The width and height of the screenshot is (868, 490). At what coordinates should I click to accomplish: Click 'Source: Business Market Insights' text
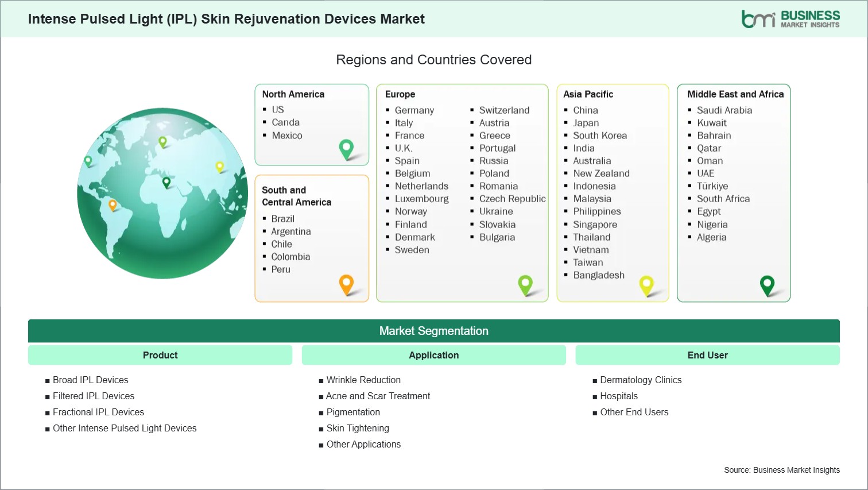pos(782,470)
